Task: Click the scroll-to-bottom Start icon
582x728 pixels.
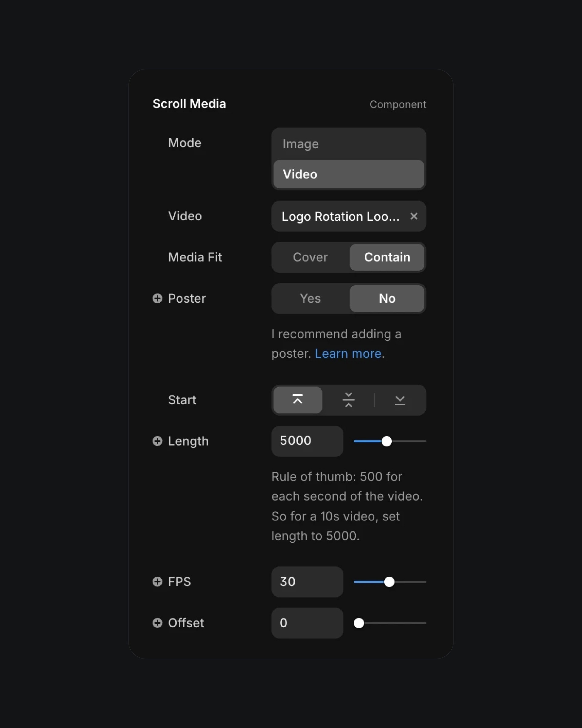Action: tap(399, 399)
